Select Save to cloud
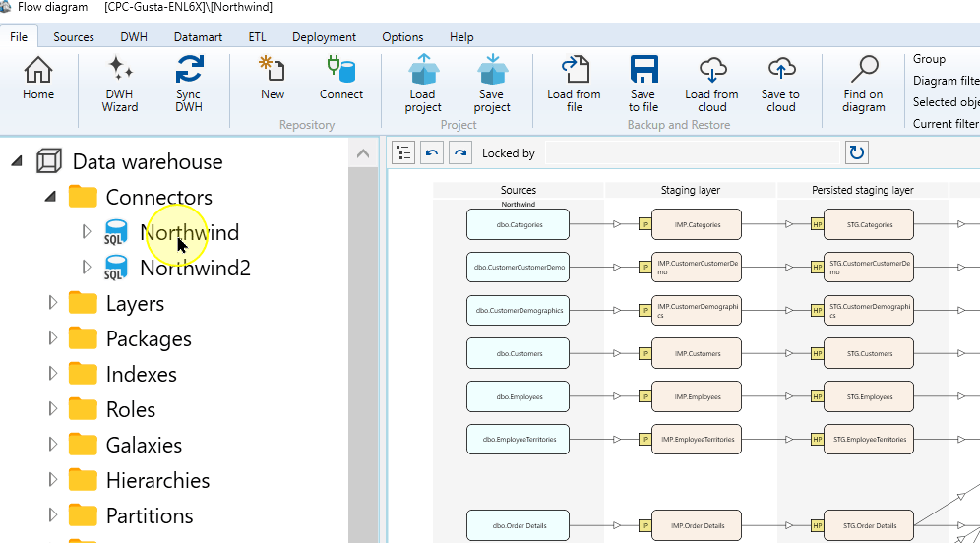 pos(780,85)
